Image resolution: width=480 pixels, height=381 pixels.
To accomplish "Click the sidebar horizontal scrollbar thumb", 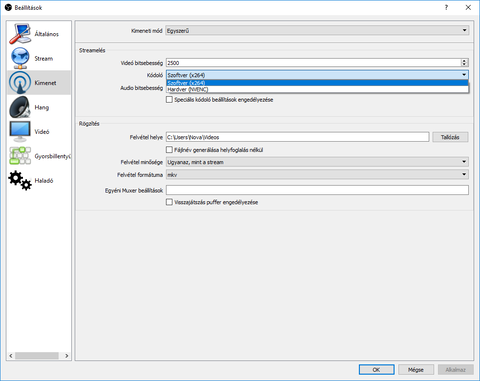I will (37, 356).
